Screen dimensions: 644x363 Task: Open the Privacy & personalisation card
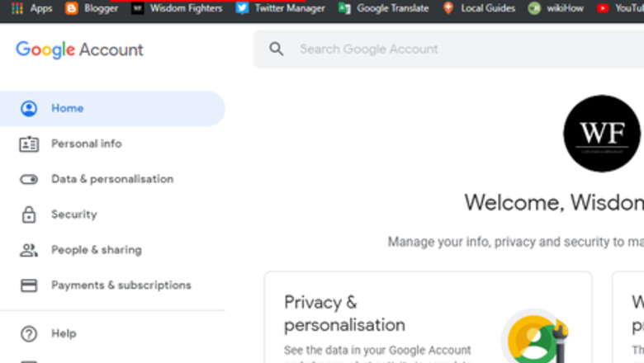(428, 317)
